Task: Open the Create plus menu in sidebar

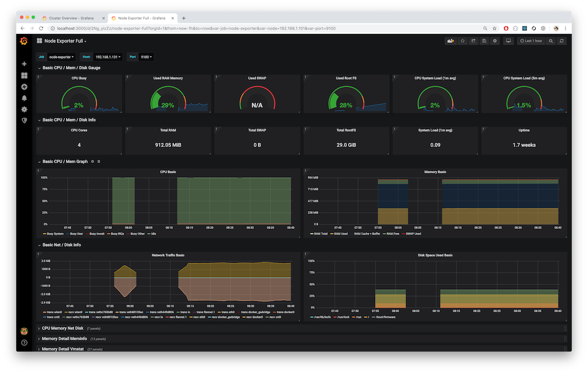Action: click(24, 64)
